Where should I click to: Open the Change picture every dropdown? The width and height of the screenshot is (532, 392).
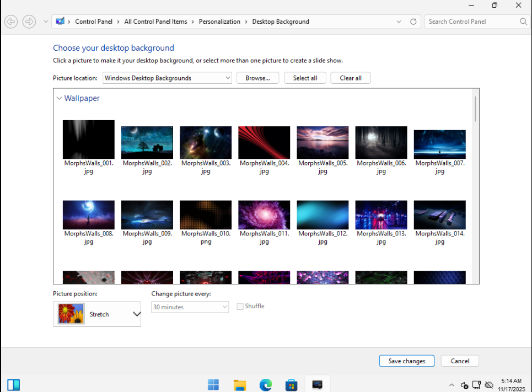tap(190, 307)
